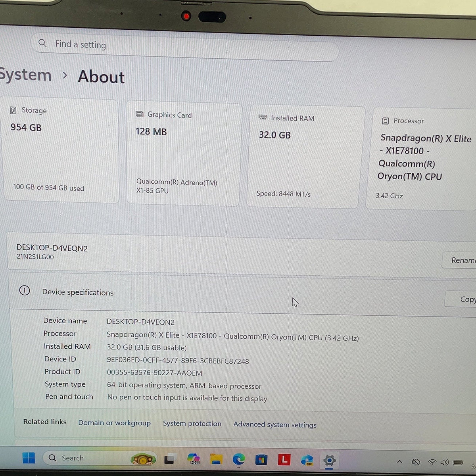
Task: Collapse the Device specifications section
Action: 242,293
